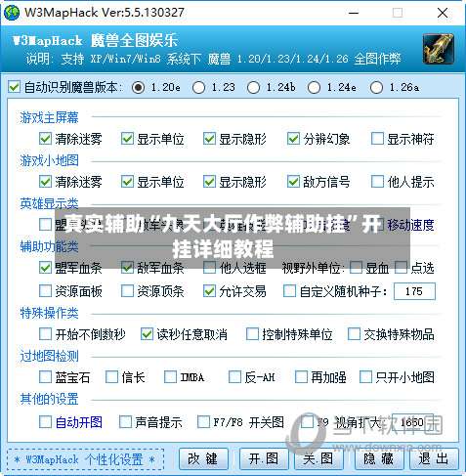The width and height of the screenshot is (466, 476).
Task: Select the 1.23 version radio button
Action: coord(198,87)
